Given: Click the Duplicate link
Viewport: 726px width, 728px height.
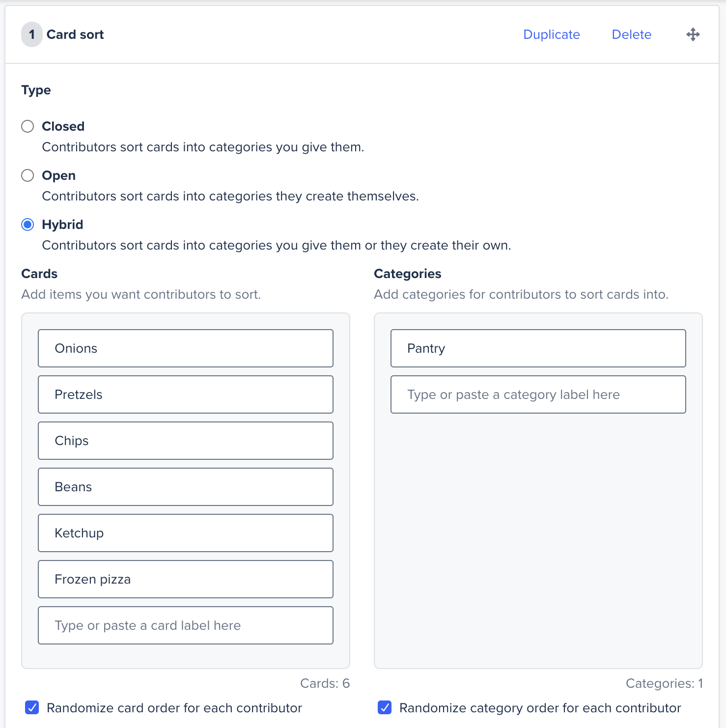Looking at the screenshot, I should 551,34.
